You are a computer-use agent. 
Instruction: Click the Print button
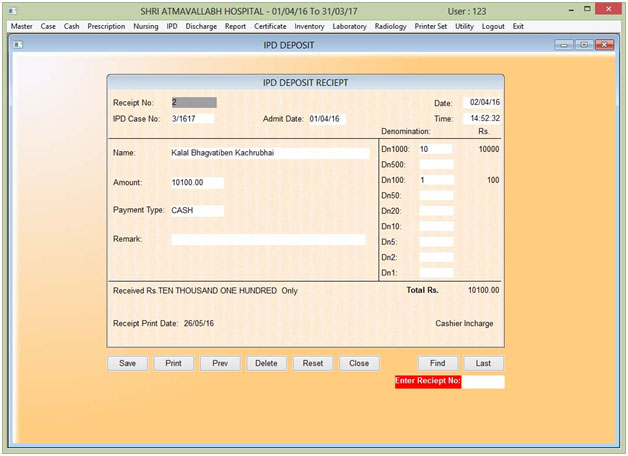(x=173, y=363)
